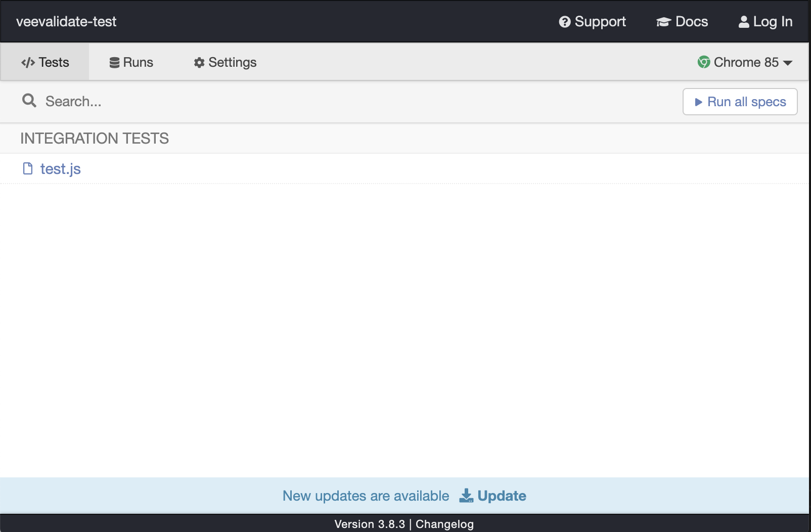Click the file icon beside test.js
Screen dimensions: 811x532
[x=28, y=168]
